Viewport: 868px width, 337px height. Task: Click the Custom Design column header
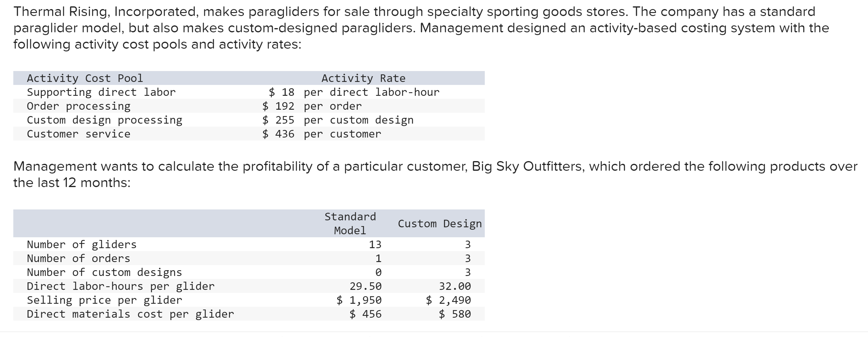click(x=440, y=224)
